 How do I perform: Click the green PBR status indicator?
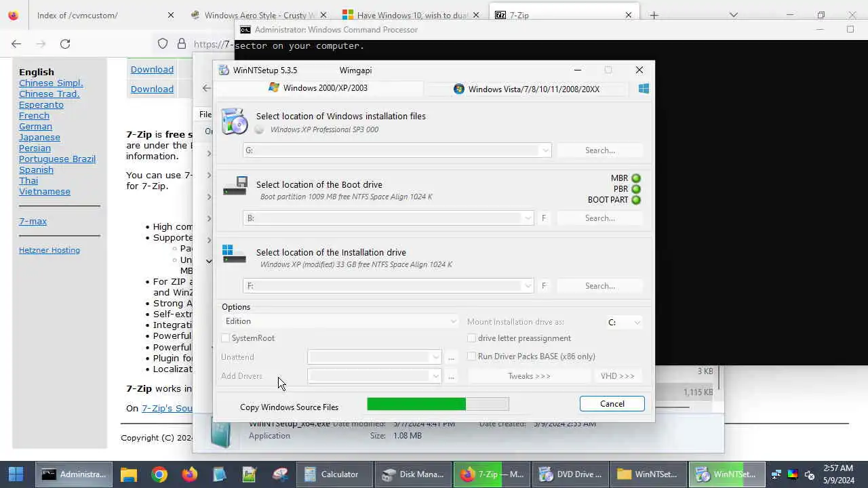point(636,189)
